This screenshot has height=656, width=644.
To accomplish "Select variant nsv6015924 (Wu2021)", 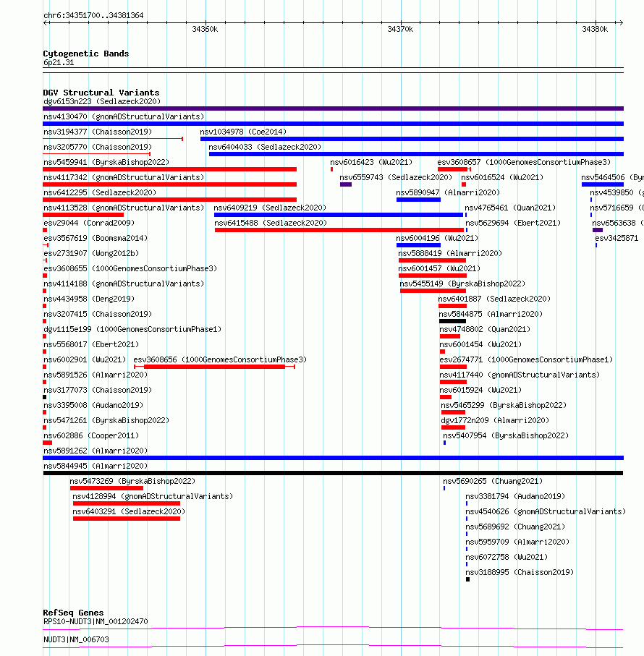I will 480,390.
